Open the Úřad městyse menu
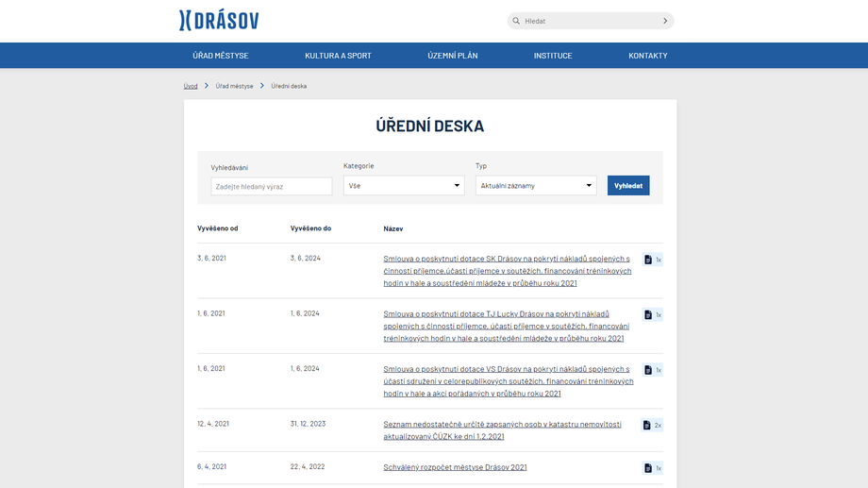Image resolution: width=868 pixels, height=488 pixels. click(221, 56)
